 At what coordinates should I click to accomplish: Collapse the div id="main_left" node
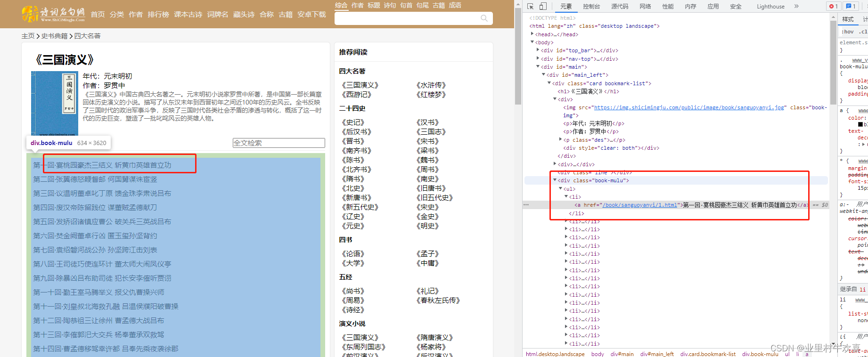click(x=544, y=74)
